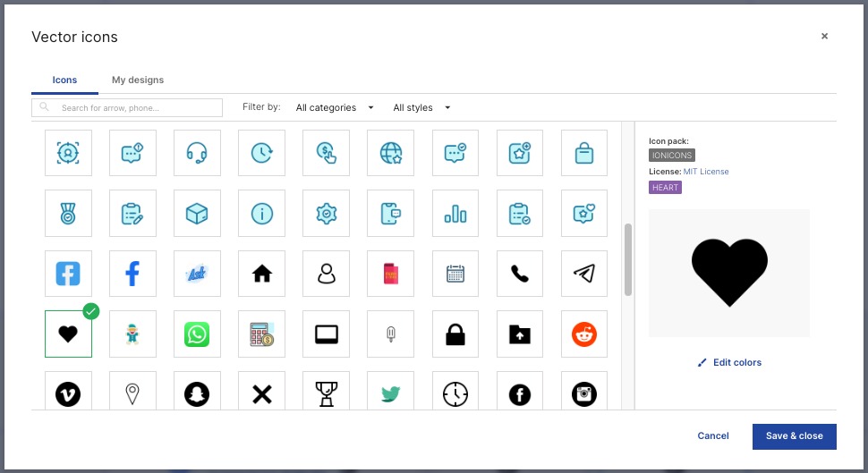This screenshot has width=868, height=473.
Task: Choose the black circle Facebook icon
Action: click(520, 394)
